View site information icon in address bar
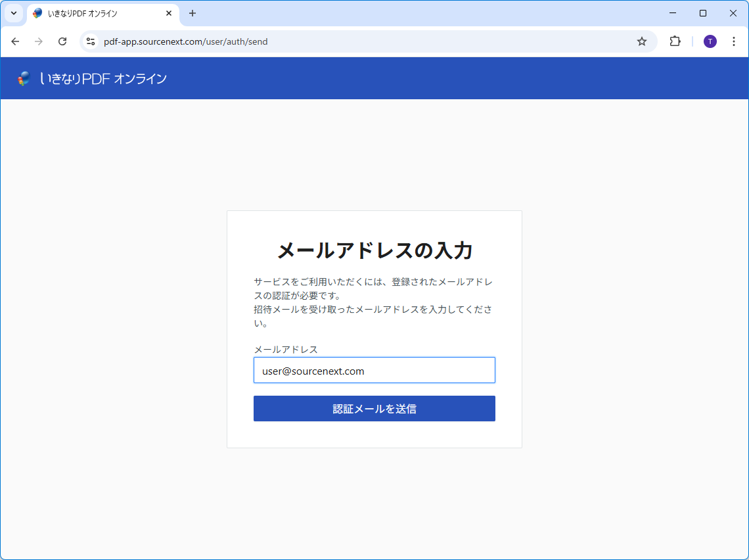The image size is (749, 560). 91,41
